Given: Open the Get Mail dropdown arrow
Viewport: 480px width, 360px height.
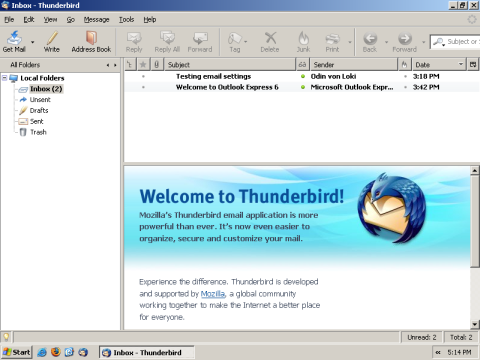Looking at the screenshot, I should (x=33, y=42).
